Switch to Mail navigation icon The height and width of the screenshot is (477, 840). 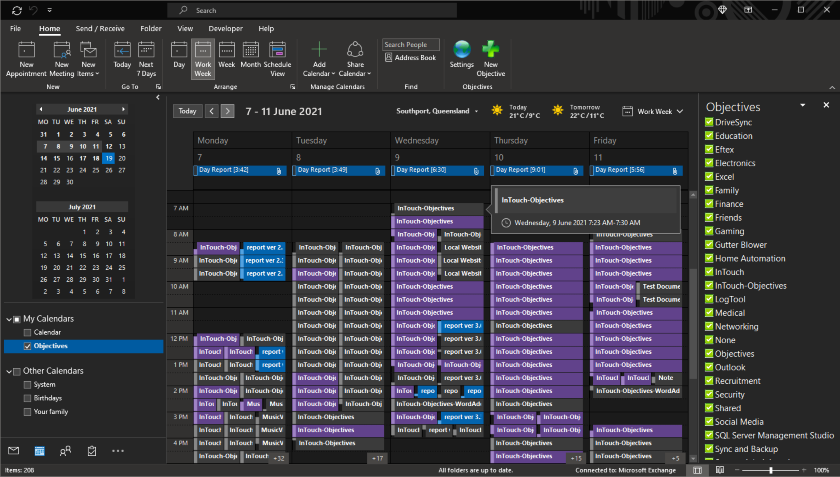coord(13,451)
